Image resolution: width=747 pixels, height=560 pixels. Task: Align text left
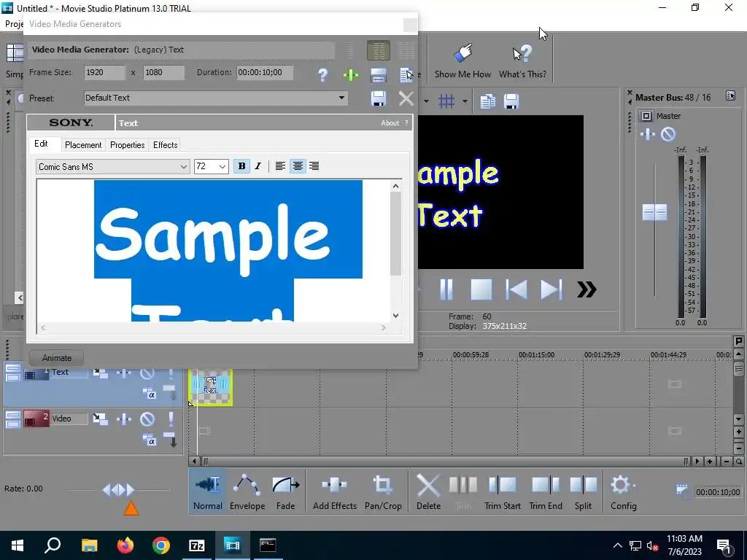tap(280, 166)
